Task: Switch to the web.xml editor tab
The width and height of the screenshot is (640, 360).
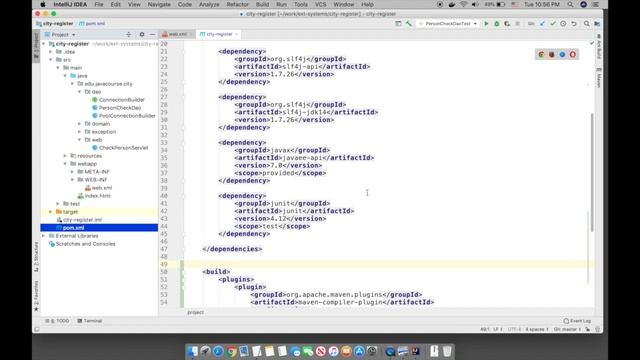Action: [177, 34]
